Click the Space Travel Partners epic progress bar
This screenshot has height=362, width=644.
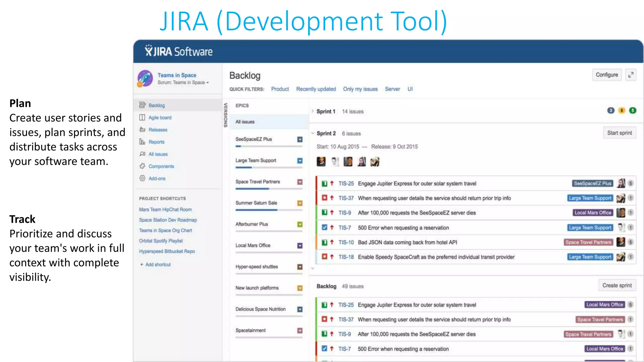pos(269,189)
